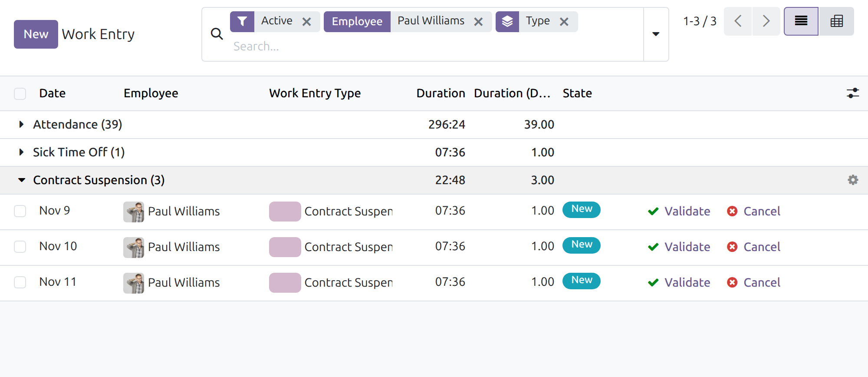868x377 pixels.
Task: Select the Nov 9 work entry checkbox
Action: point(20,211)
